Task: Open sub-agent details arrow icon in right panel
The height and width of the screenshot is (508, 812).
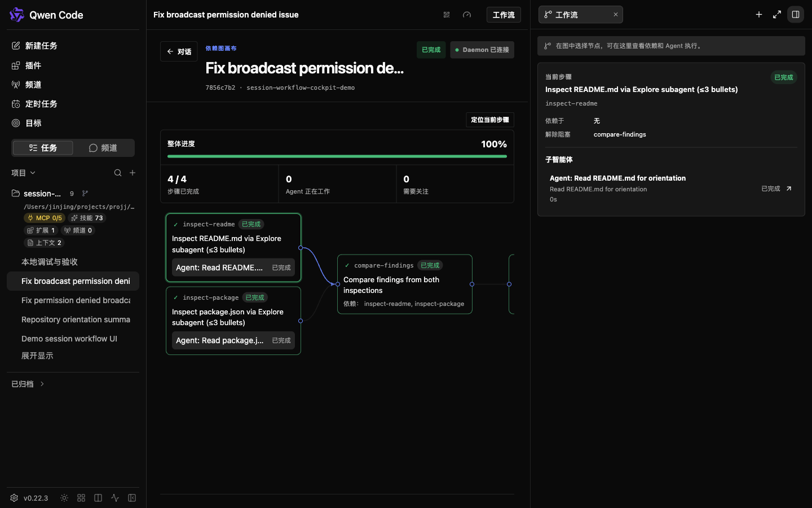Action: [x=789, y=189]
